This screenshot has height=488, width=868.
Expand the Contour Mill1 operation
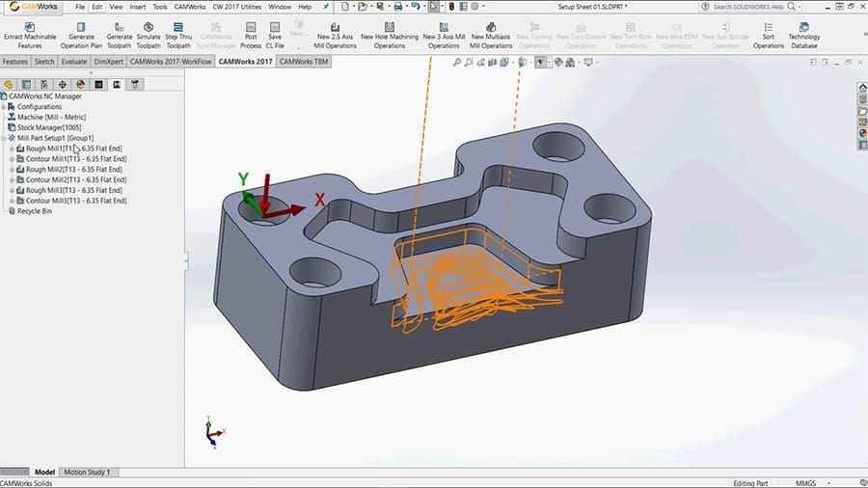(x=13, y=159)
